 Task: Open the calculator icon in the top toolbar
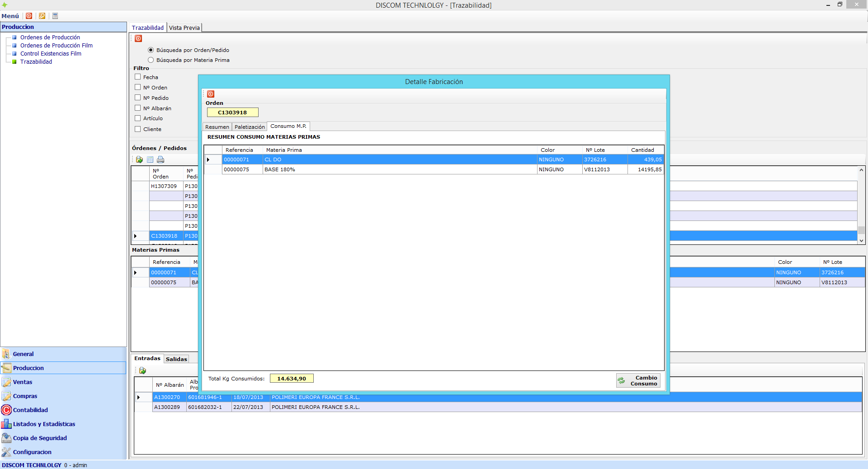(x=55, y=16)
